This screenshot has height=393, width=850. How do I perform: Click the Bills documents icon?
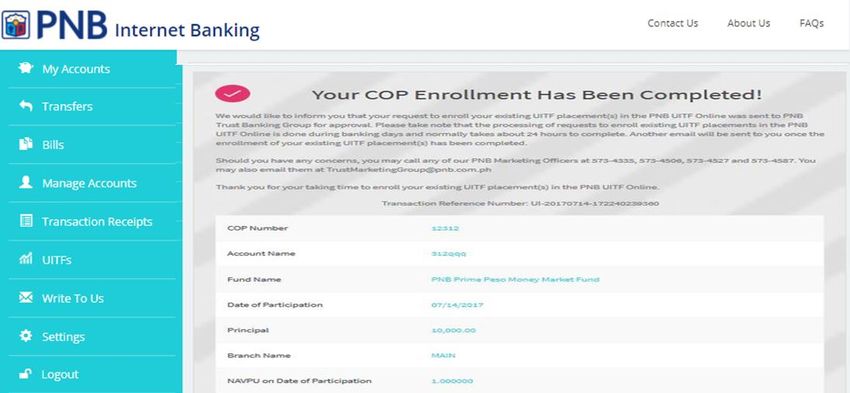25,144
